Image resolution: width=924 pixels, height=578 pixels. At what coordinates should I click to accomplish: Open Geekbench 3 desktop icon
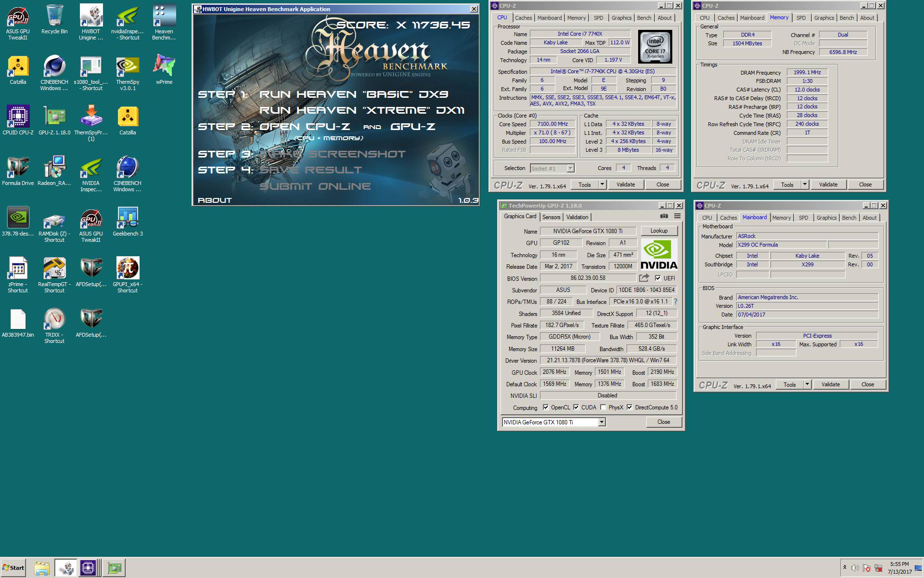pos(128,222)
